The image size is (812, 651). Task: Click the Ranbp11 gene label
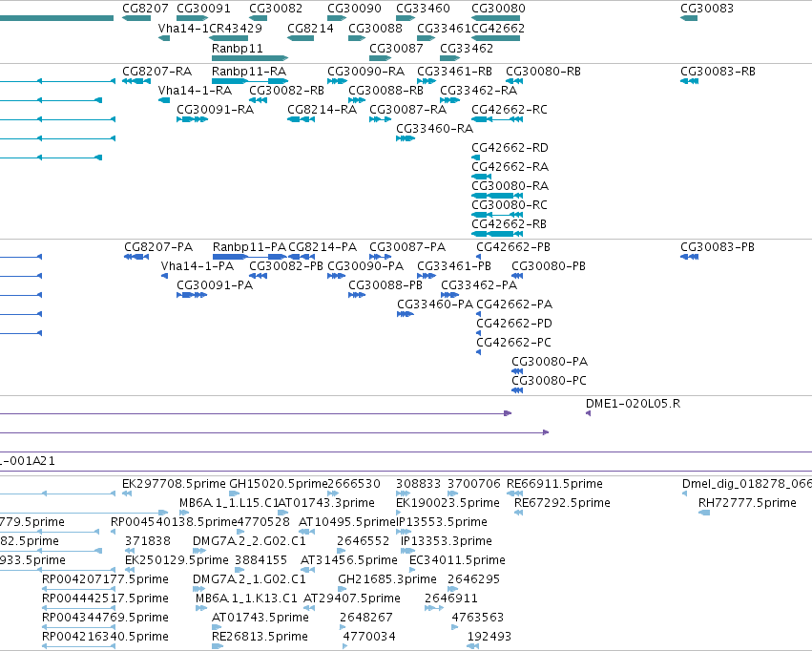[x=238, y=48]
